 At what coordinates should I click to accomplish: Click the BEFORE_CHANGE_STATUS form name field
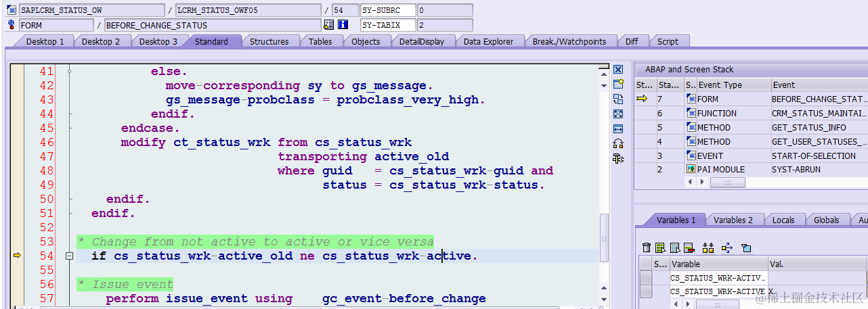coord(213,25)
